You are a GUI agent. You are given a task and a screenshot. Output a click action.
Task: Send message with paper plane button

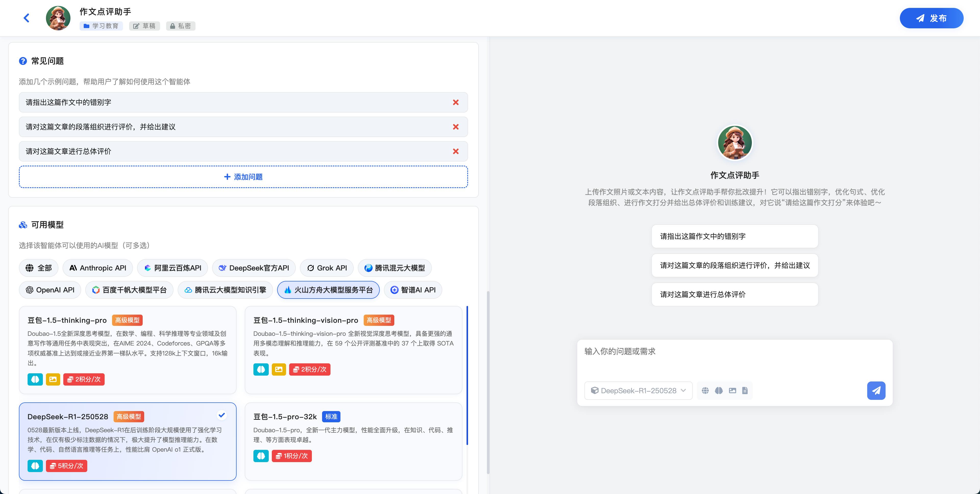[876, 391]
